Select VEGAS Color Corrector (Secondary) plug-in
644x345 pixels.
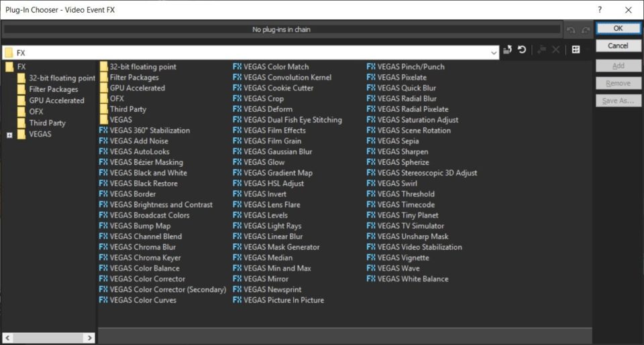pos(162,289)
